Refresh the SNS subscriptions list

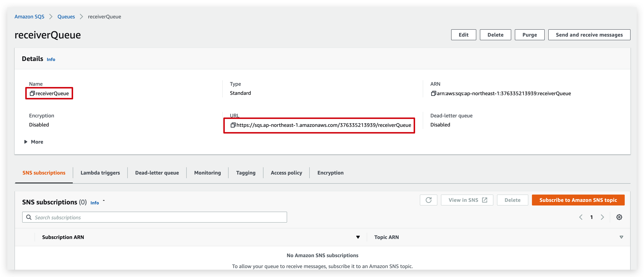[x=428, y=200]
